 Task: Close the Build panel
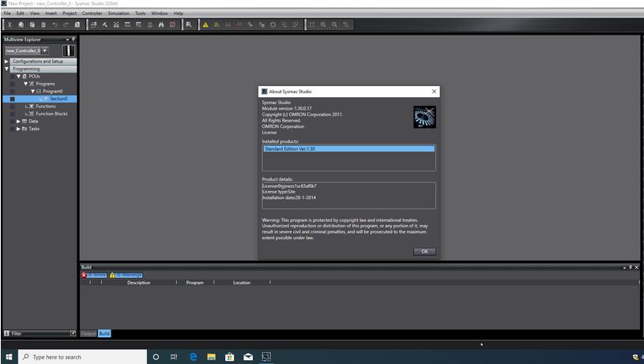[637, 267]
